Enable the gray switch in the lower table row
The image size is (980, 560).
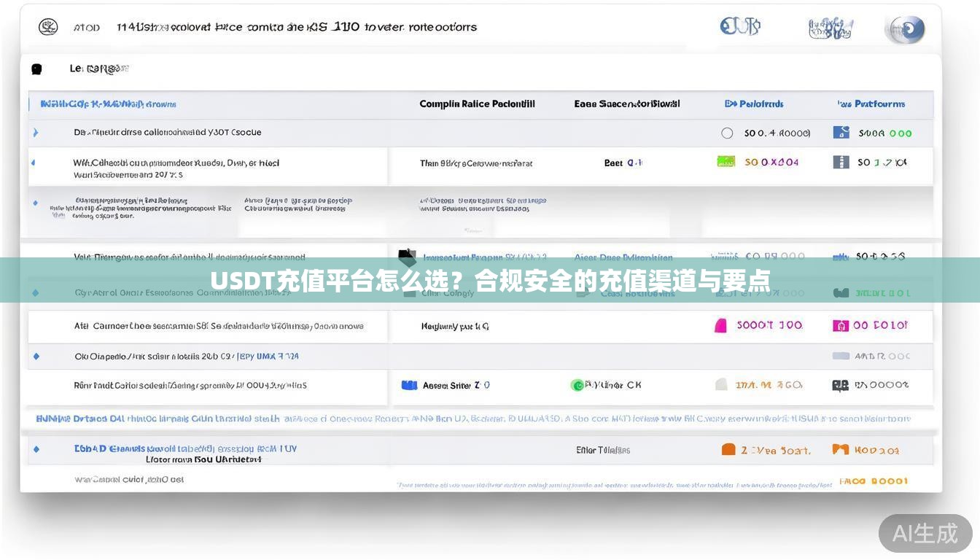839,356
